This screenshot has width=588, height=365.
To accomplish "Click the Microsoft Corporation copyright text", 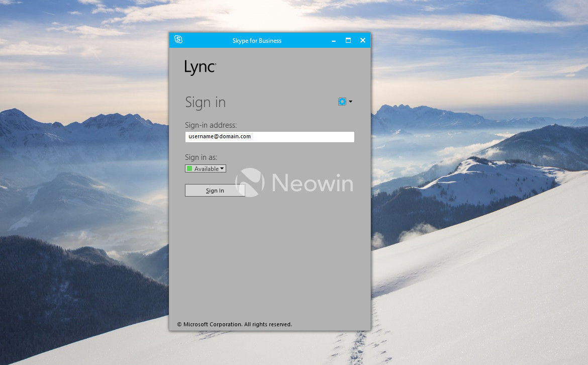I will tap(234, 324).
